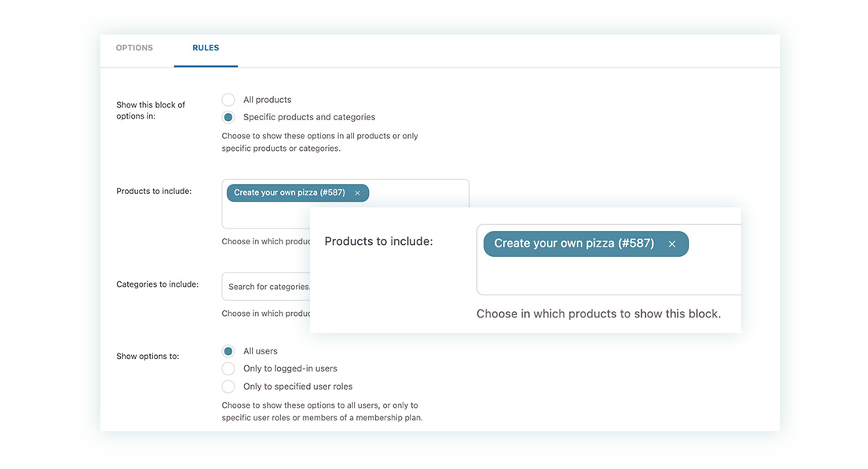868x469 pixels.
Task: Select the "Create your own pizza (#587)" chip
Action: (290, 192)
